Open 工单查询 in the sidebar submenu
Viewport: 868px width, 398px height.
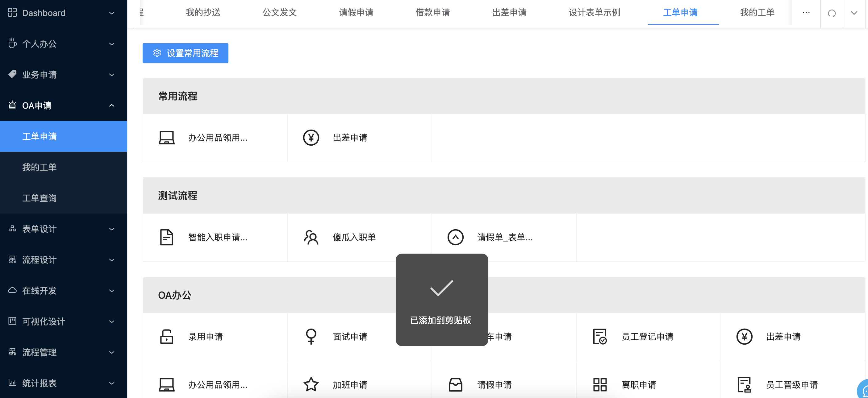[63, 198]
